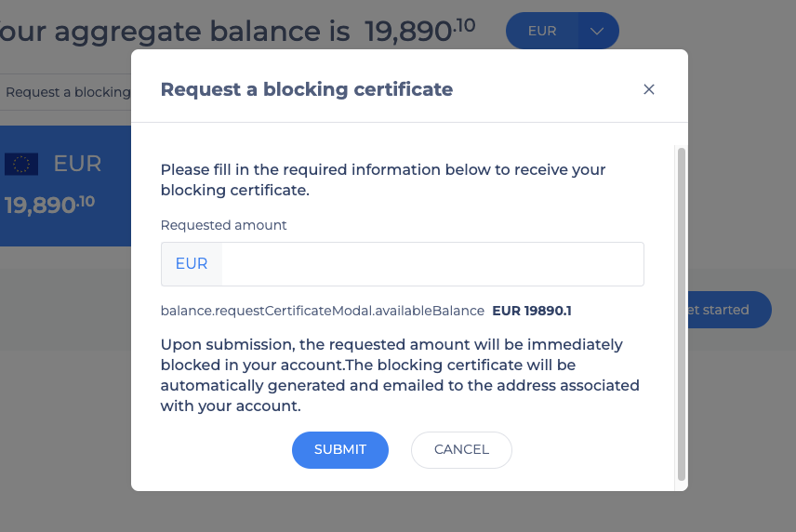Focus the Requested amount input field
796x532 pixels.
(x=433, y=264)
